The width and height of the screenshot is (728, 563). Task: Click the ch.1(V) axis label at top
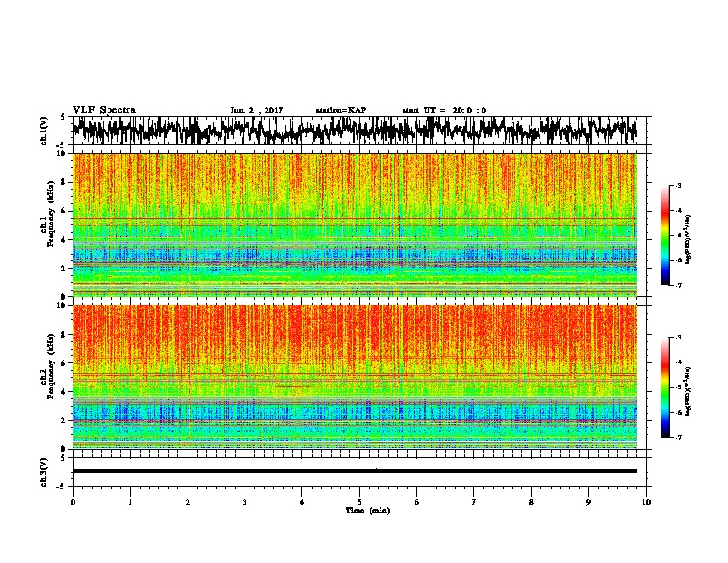44,131
